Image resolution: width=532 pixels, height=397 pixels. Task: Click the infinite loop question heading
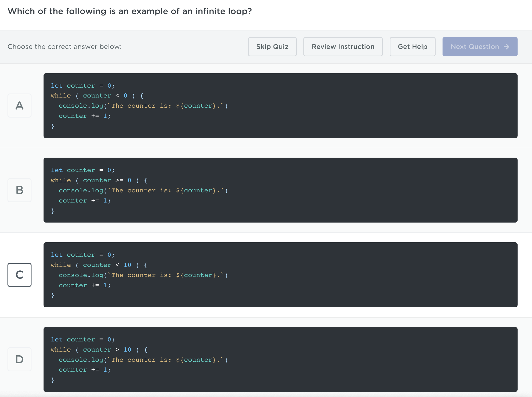(130, 11)
